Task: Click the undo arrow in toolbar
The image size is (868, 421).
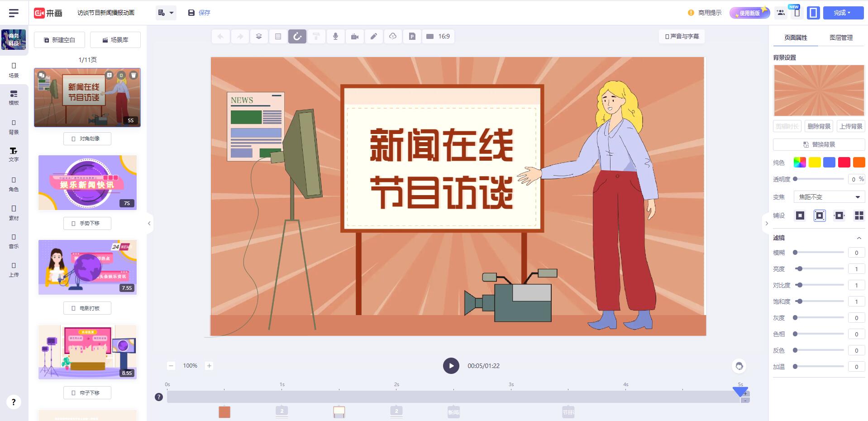Action: pos(221,36)
